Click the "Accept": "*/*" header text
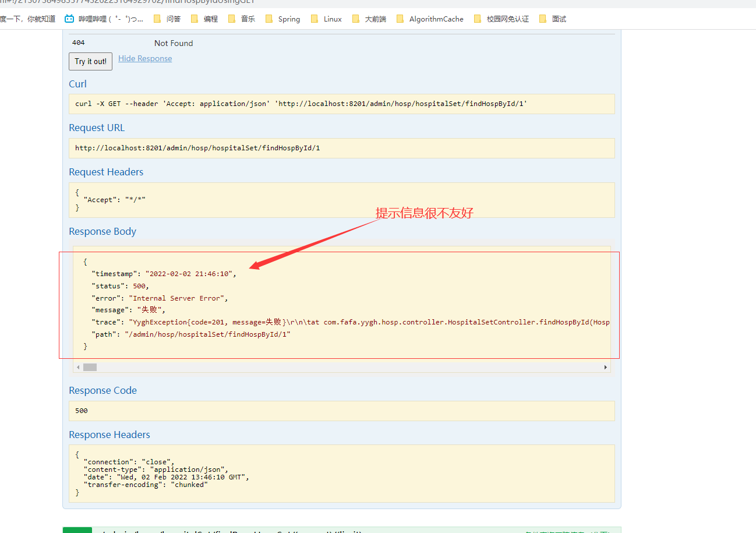The height and width of the screenshot is (533, 756). 114,200
